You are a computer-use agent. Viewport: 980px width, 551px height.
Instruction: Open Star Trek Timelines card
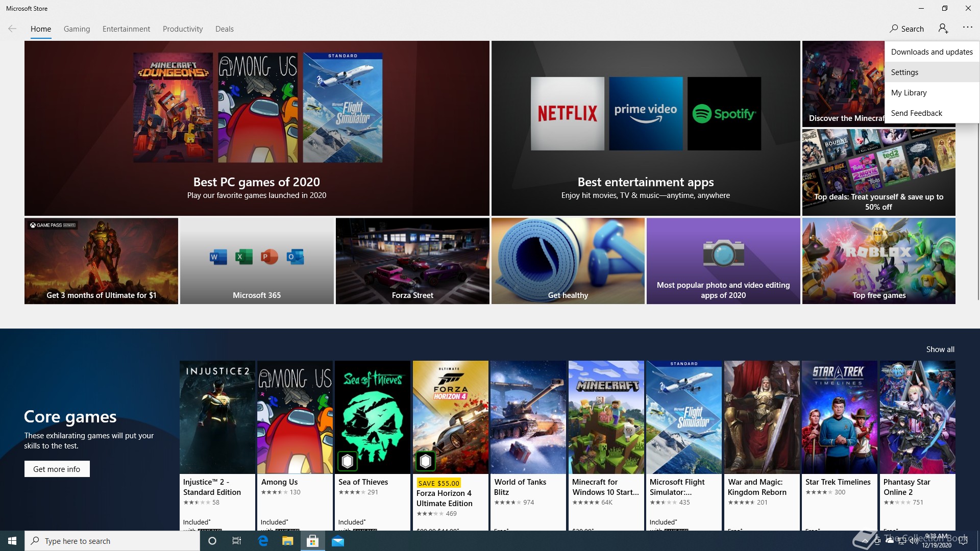coord(839,445)
